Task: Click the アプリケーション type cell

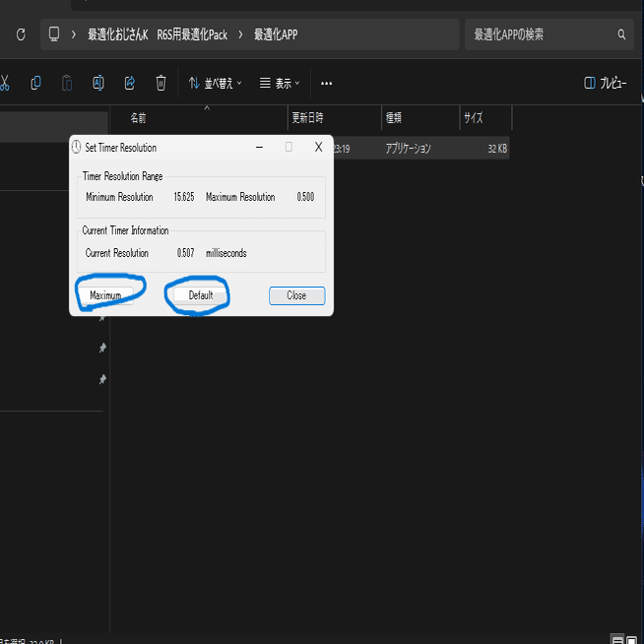Action: coord(408,149)
